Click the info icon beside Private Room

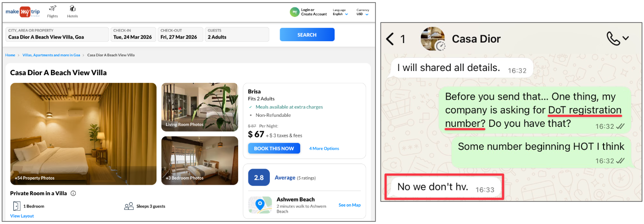coord(73,193)
